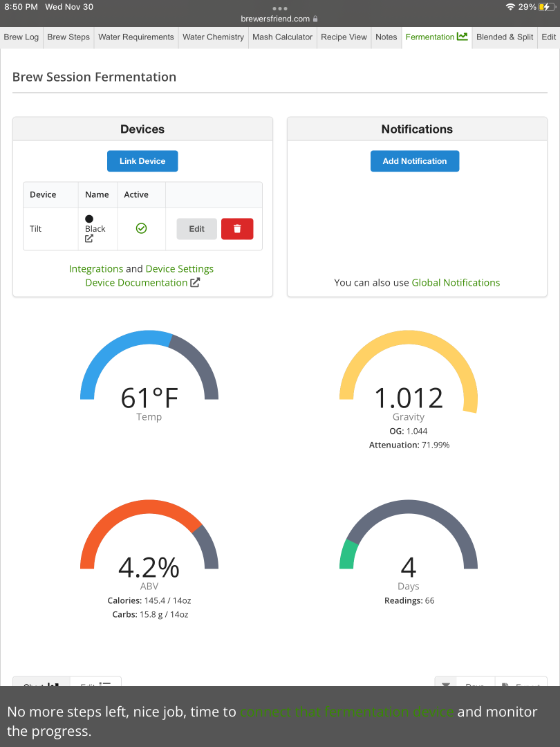Open the Black Tilt external link icon
The width and height of the screenshot is (560, 747).
[x=89, y=239]
